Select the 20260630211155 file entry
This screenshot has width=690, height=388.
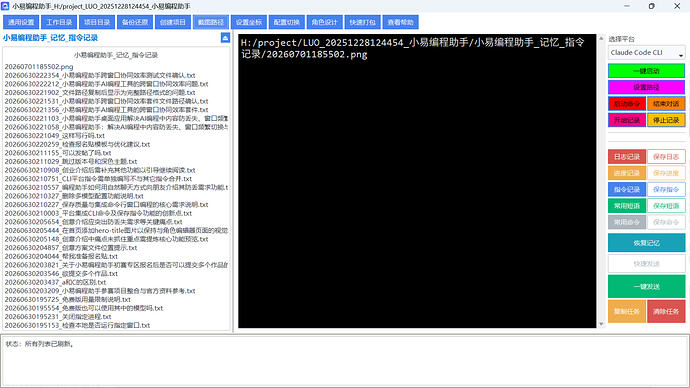pos(58,153)
